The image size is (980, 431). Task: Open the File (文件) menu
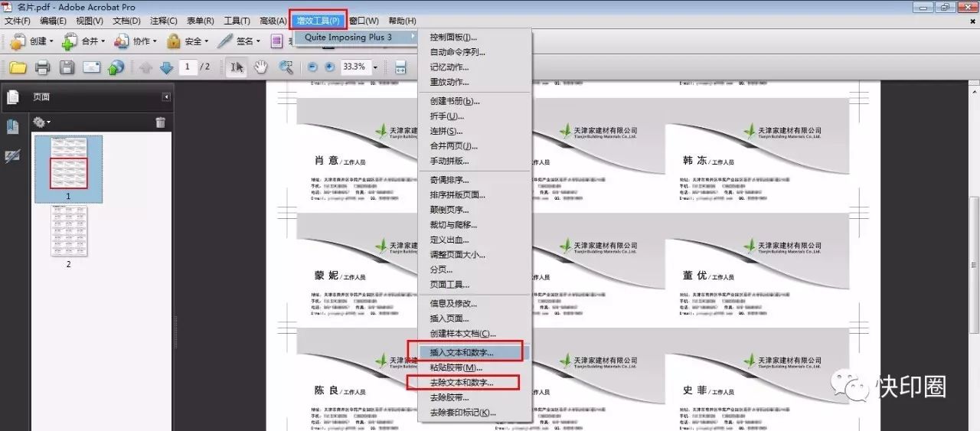click(x=17, y=21)
